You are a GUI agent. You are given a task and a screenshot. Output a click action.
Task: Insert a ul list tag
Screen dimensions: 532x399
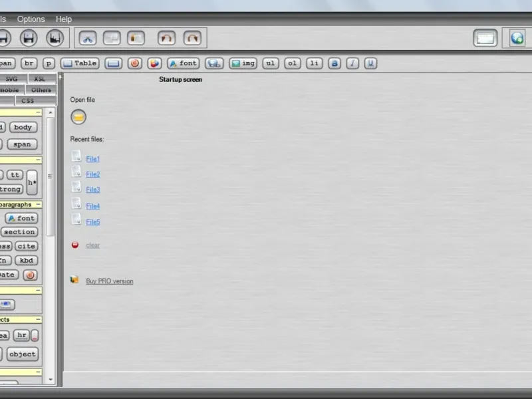tap(271, 63)
